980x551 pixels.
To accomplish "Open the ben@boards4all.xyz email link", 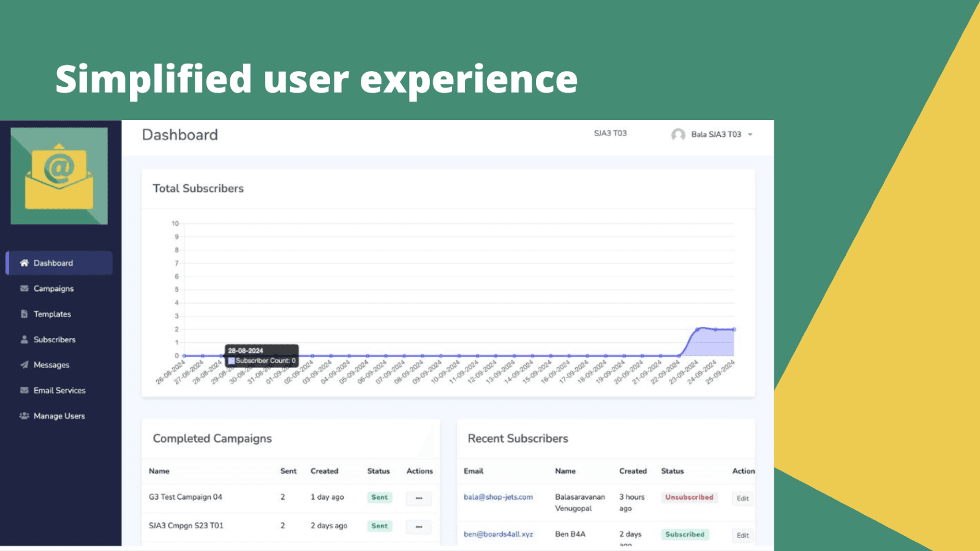I will [498, 534].
